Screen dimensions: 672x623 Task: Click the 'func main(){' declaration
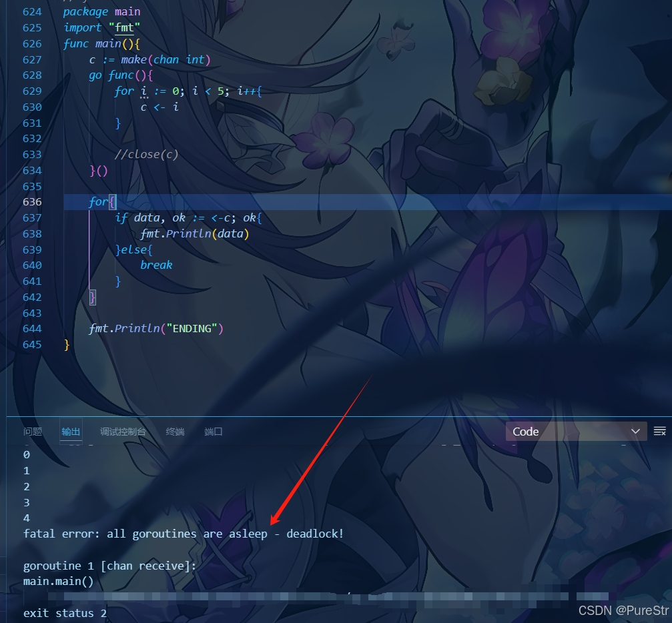click(101, 44)
